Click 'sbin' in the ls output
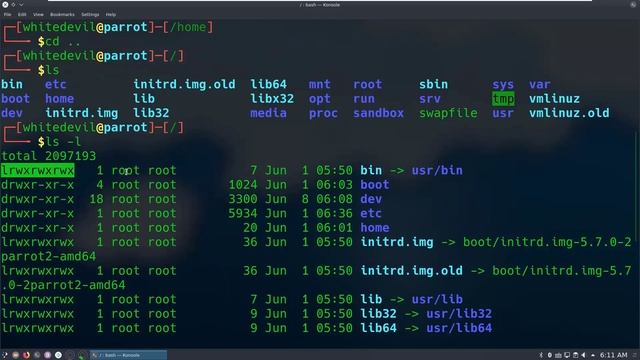 coord(433,84)
